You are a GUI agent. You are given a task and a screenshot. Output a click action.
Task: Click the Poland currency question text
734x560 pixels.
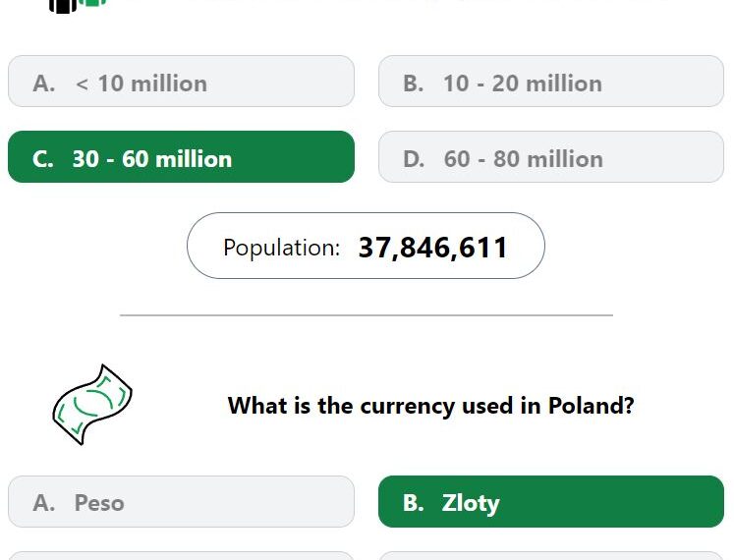pyautogui.click(x=430, y=406)
